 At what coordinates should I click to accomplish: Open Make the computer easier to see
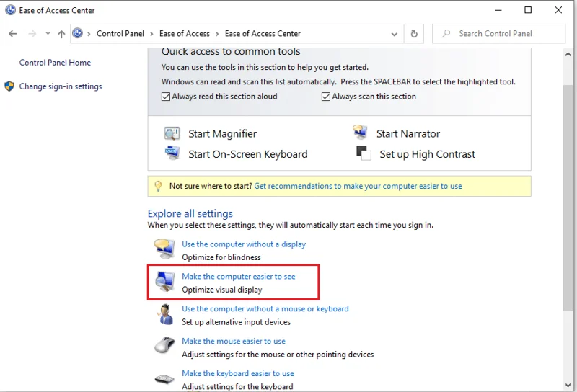pyautogui.click(x=239, y=277)
